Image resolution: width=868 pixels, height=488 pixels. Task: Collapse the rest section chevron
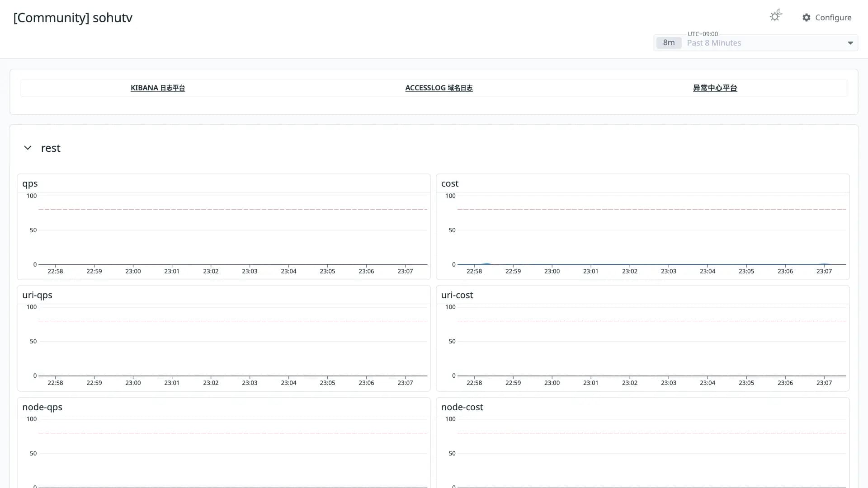coord(28,148)
